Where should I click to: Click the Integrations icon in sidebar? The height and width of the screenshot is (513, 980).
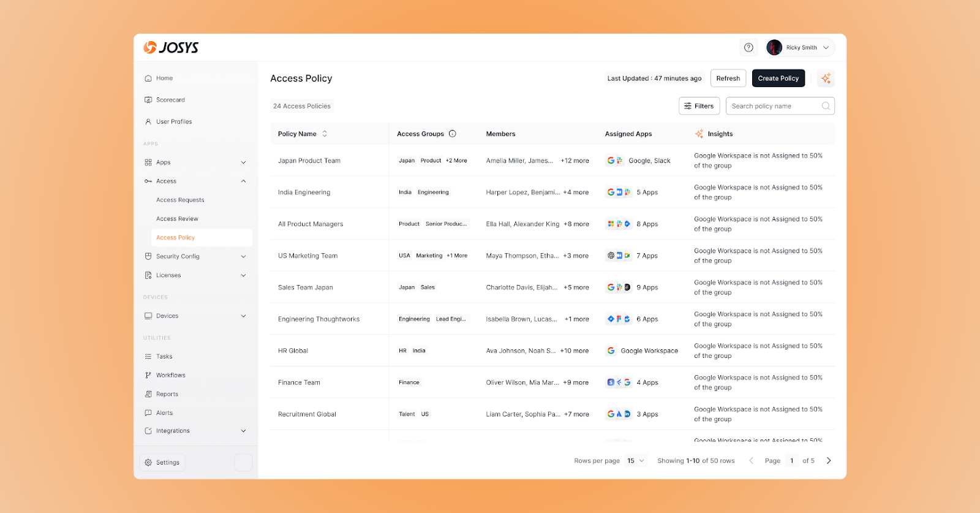point(148,431)
